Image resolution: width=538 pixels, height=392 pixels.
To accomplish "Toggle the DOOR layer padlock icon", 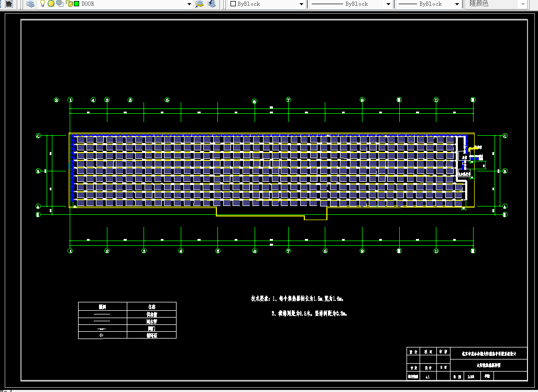I will tap(69, 4).
